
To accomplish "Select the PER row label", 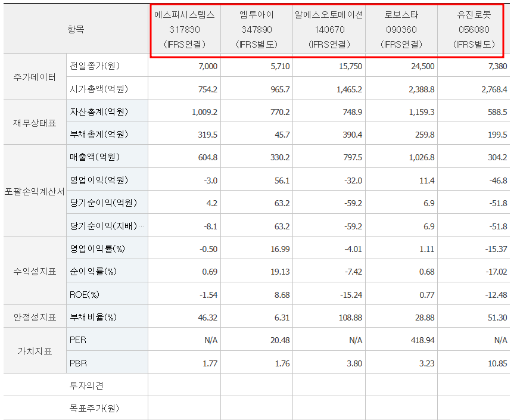I will [78, 340].
